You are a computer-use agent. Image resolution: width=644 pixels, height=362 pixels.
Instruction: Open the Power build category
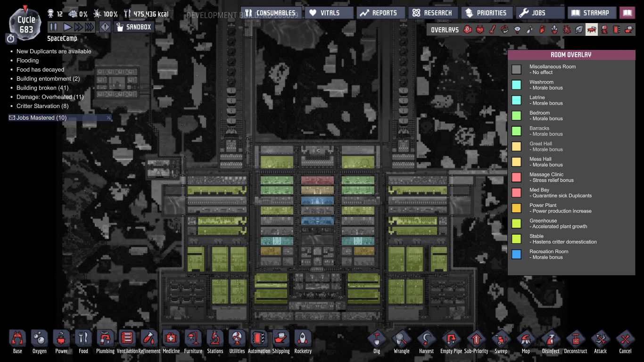click(61, 340)
